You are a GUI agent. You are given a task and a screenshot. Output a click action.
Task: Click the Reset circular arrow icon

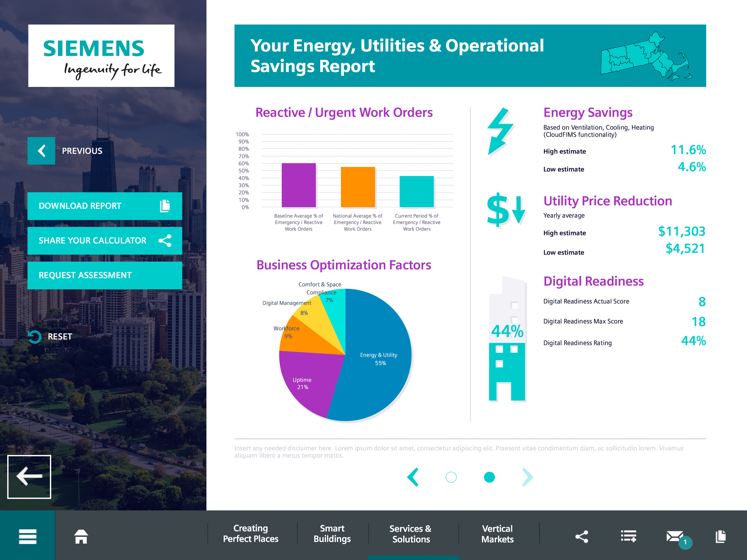[x=34, y=337]
